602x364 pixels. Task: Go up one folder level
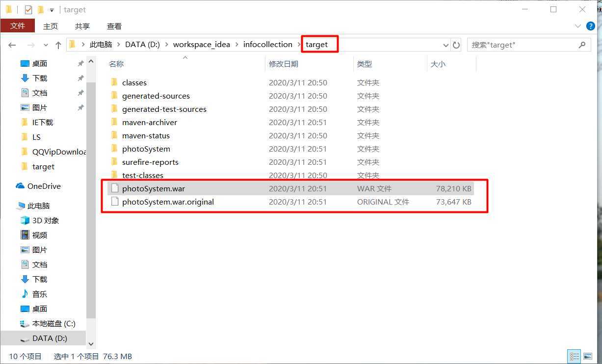(58, 45)
